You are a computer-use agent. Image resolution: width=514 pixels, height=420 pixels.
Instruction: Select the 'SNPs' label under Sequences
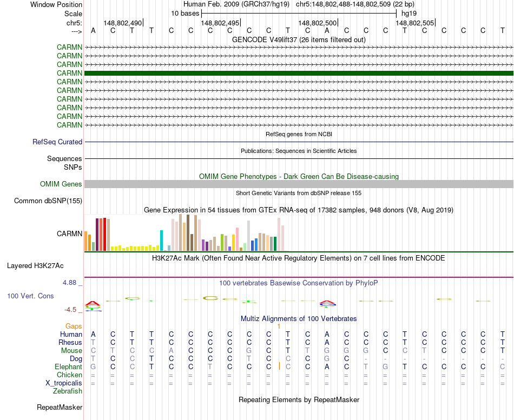click(x=73, y=167)
